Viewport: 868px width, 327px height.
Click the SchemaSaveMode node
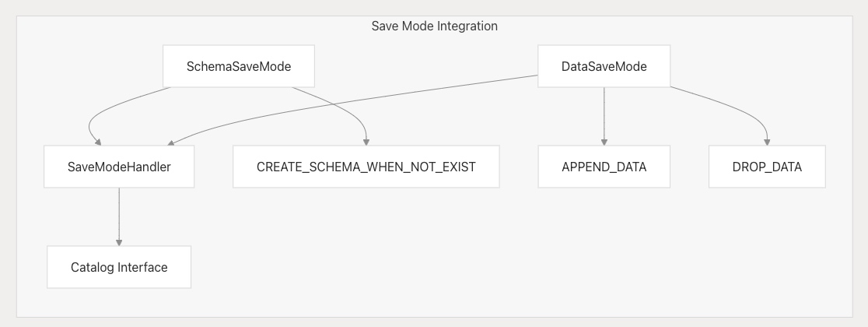(238, 66)
